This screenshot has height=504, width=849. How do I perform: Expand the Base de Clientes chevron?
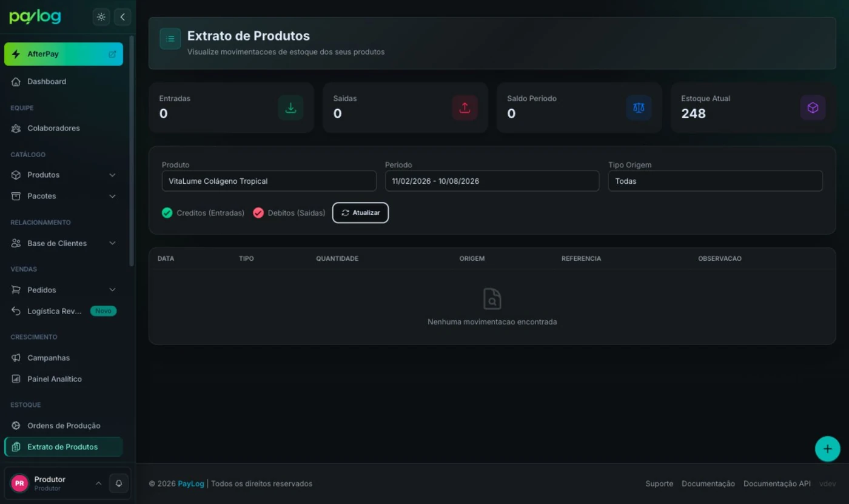[x=112, y=243]
